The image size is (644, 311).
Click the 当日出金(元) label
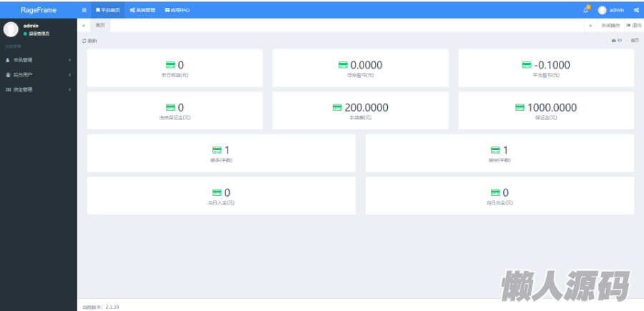coord(500,204)
